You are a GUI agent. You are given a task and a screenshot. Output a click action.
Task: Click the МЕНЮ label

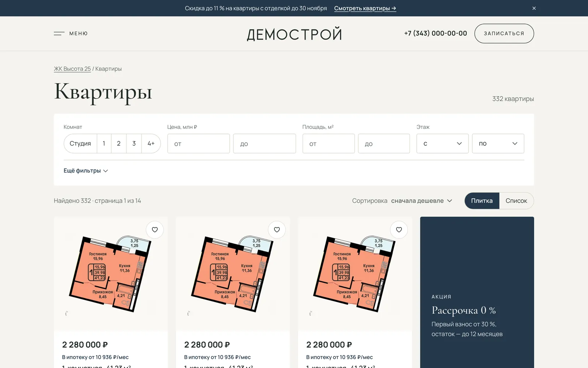pos(79,33)
